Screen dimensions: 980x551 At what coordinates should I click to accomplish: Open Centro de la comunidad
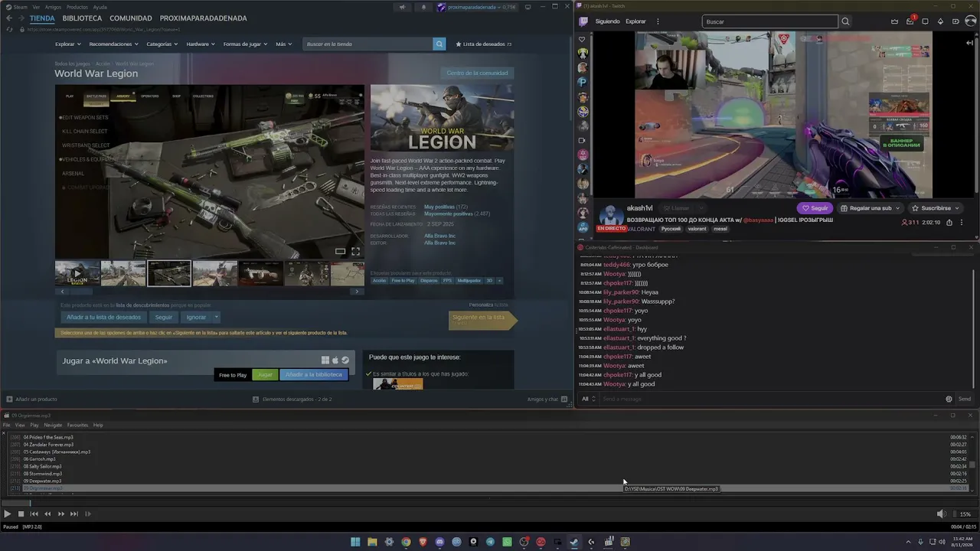click(x=477, y=73)
